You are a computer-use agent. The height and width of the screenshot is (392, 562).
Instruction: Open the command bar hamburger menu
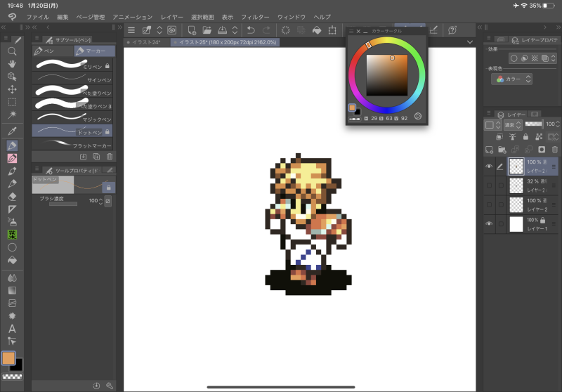click(131, 30)
